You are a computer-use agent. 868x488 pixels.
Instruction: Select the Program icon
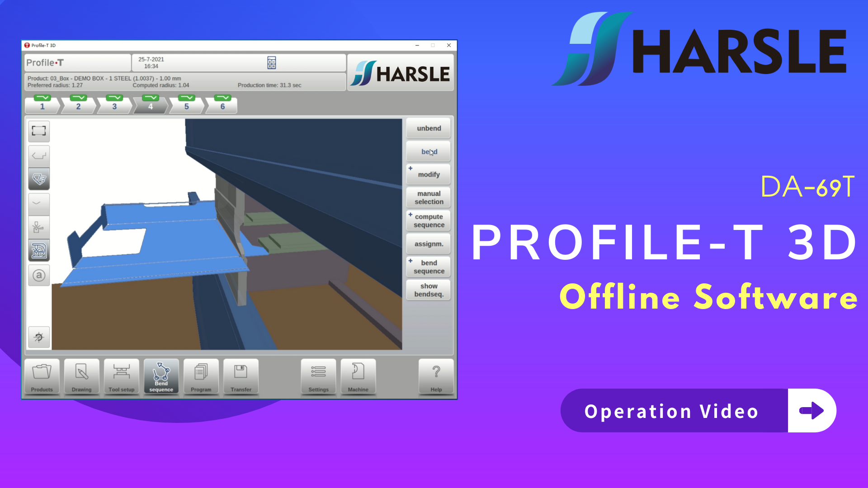click(x=200, y=376)
